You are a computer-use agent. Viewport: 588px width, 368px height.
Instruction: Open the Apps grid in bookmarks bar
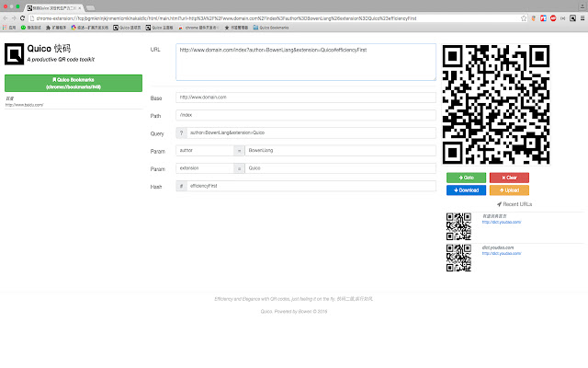pos(9,28)
